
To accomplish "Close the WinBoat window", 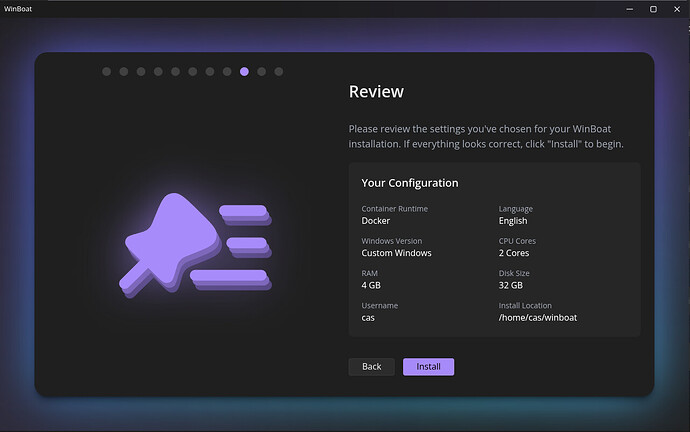I will coord(676,9).
